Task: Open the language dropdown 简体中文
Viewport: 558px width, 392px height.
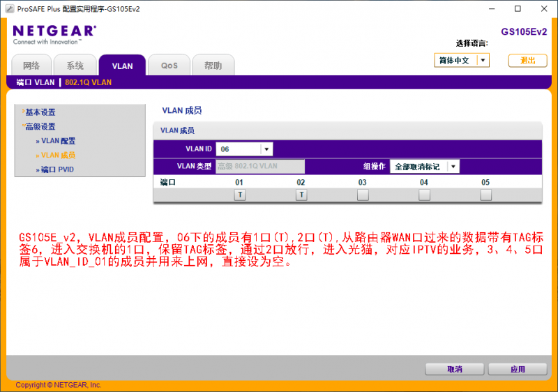Action: coord(462,60)
